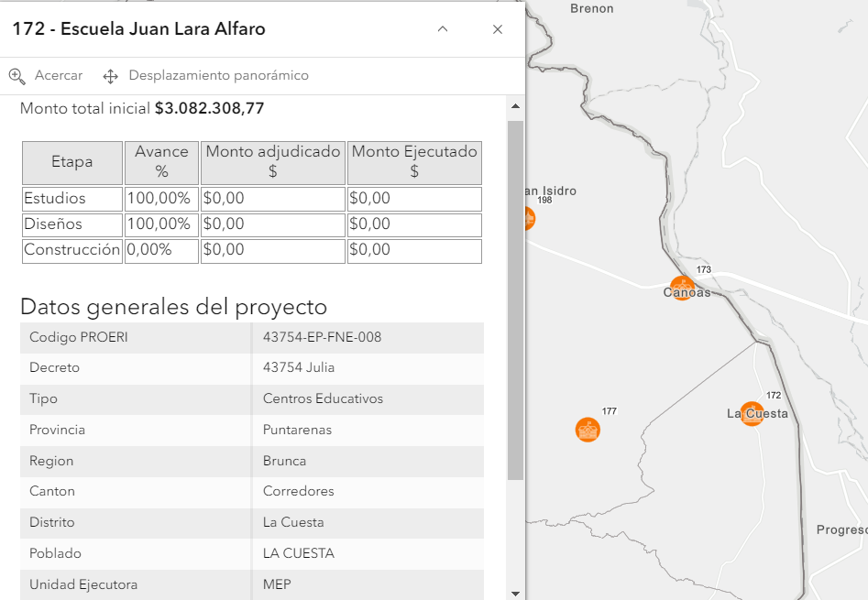868x600 pixels.
Task: Click the popup vertical scrollbar thumb
Action: (x=515, y=300)
